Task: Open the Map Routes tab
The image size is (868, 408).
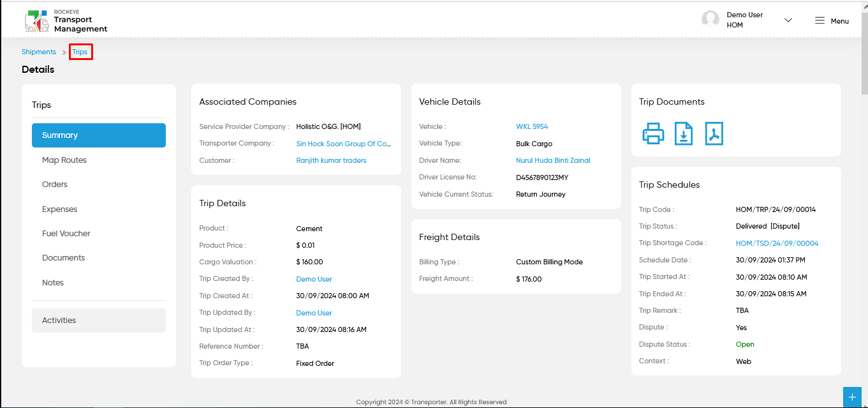Action: [99, 160]
